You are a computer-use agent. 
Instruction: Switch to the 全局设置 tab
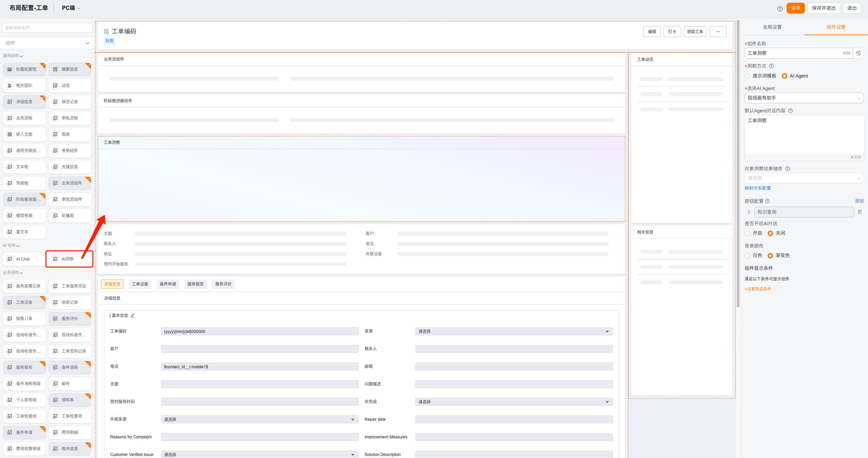772,27
